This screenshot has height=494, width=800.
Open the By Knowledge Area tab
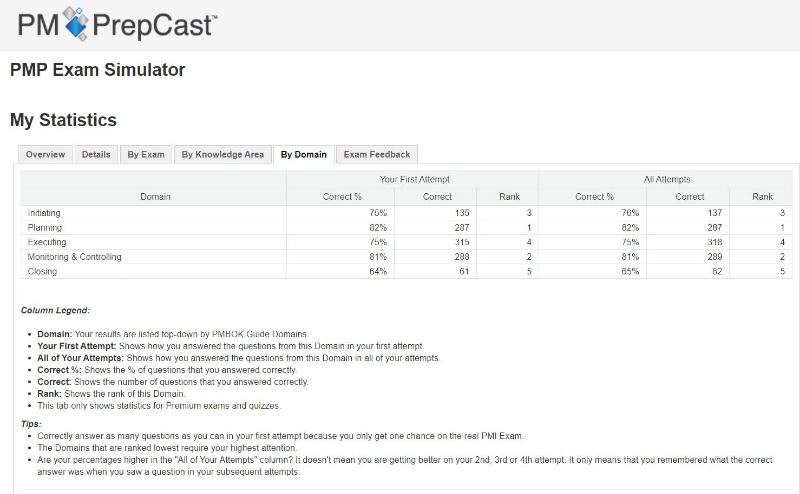point(222,155)
